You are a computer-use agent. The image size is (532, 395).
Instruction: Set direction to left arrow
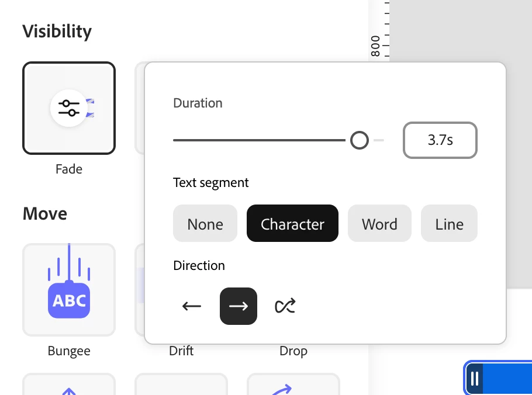point(192,306)
